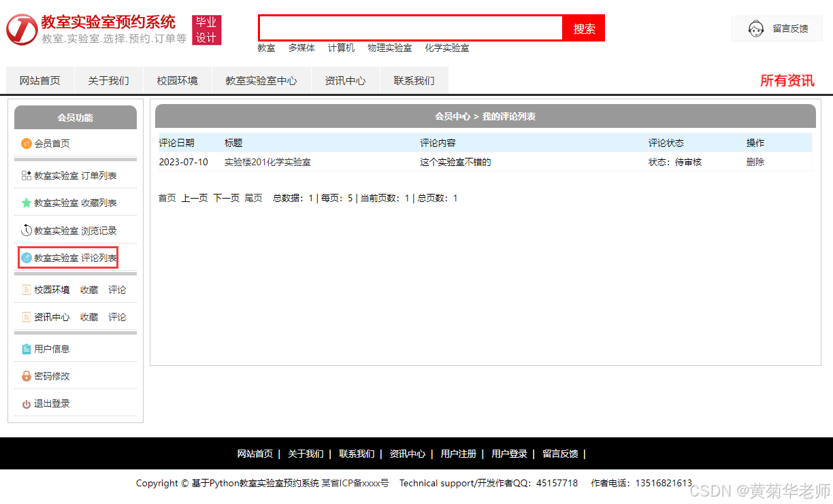
Task: Click the 教室 search keyword
Action: pyautogui.click(x=266, y=48)
